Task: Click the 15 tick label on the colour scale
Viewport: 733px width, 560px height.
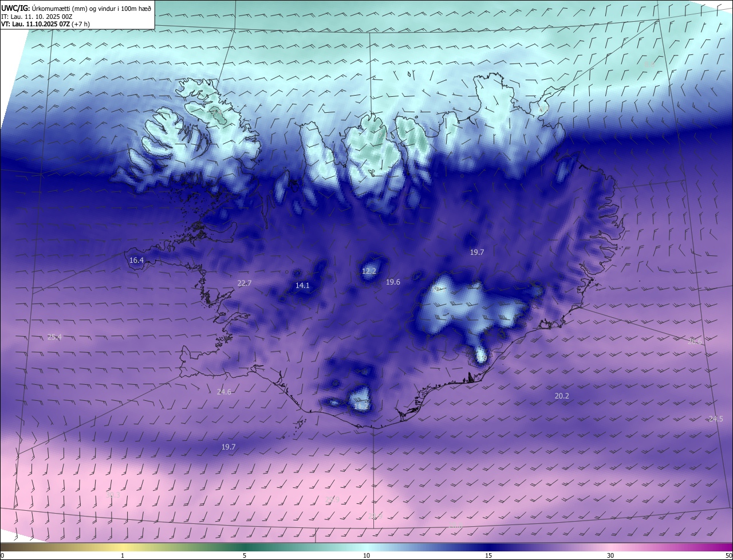Action: click(x=488, y=555)
